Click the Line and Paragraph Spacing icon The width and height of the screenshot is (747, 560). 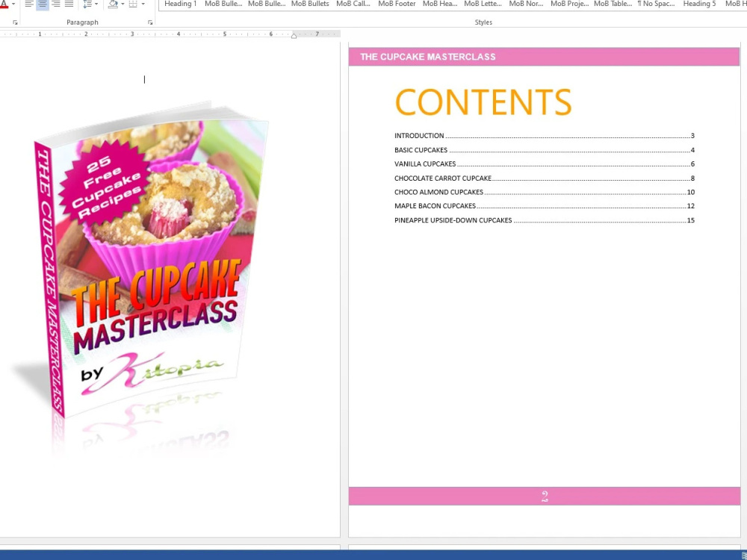point(87,4)
